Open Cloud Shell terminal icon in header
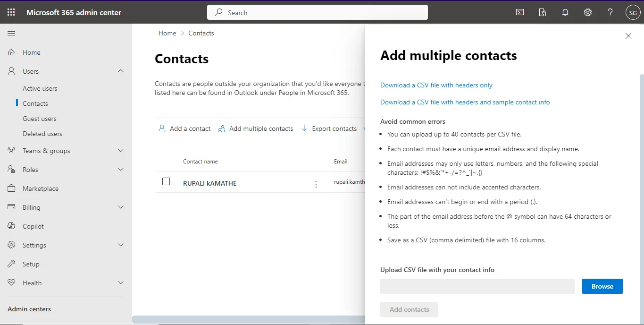The width and height of the screenshot is (644, 325). pyautogui.click(x=520, y=13)
